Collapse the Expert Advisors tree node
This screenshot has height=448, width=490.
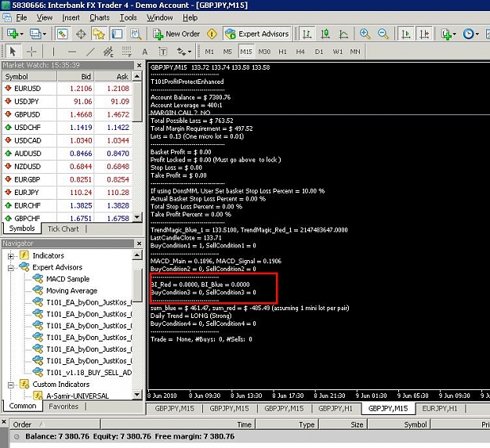click(11, 268)
